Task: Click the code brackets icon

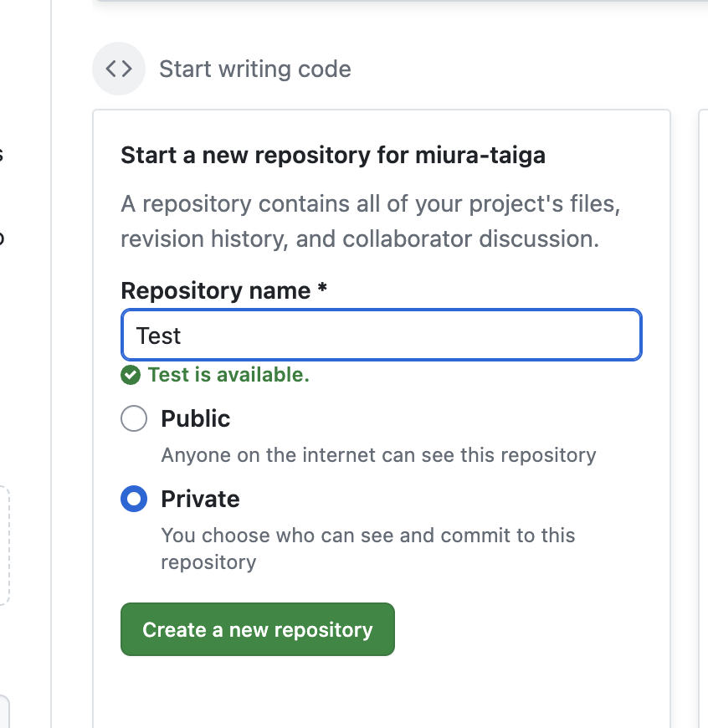Action: click(119, 69)
